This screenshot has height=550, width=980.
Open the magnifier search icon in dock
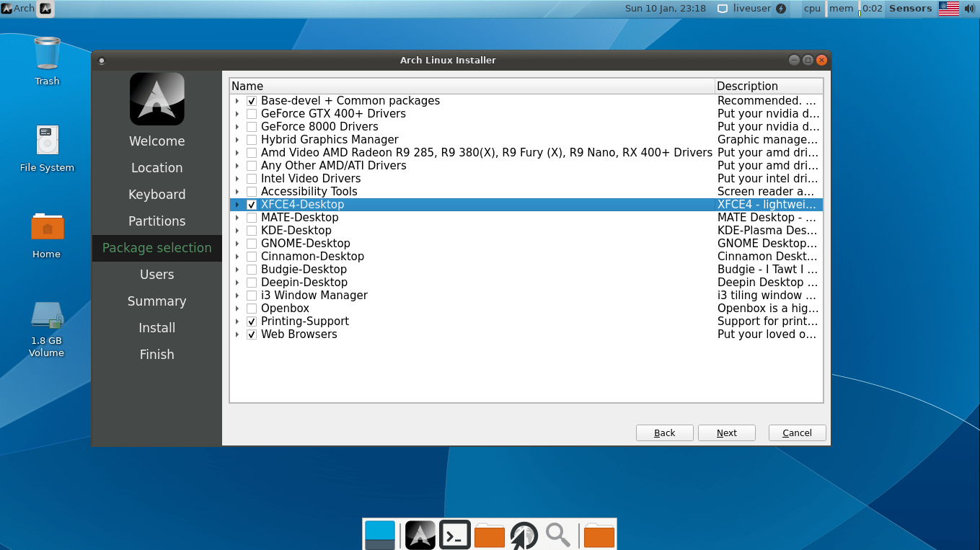558,535
